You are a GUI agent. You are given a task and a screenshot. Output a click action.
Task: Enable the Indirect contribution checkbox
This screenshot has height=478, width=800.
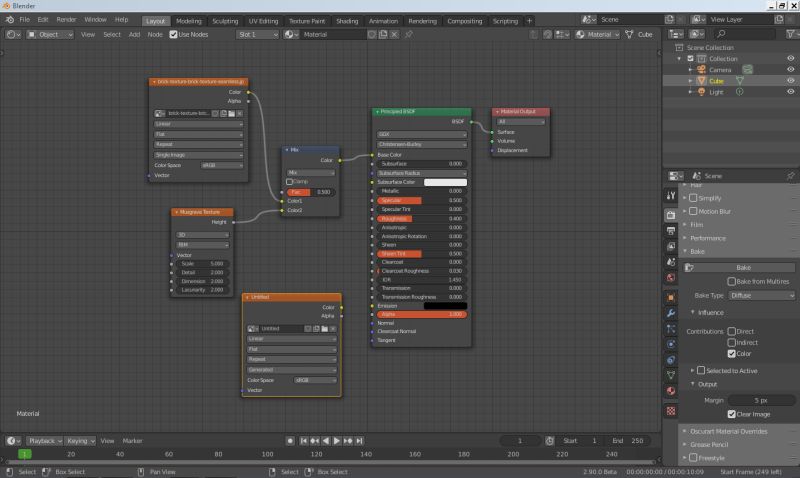732,343
